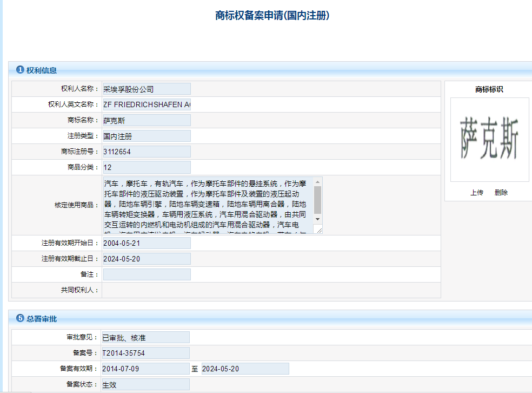This screenshot has width=532, height=393.
Task: Click the 备案状态 field showing 生效
Action: tap(146, 384)
